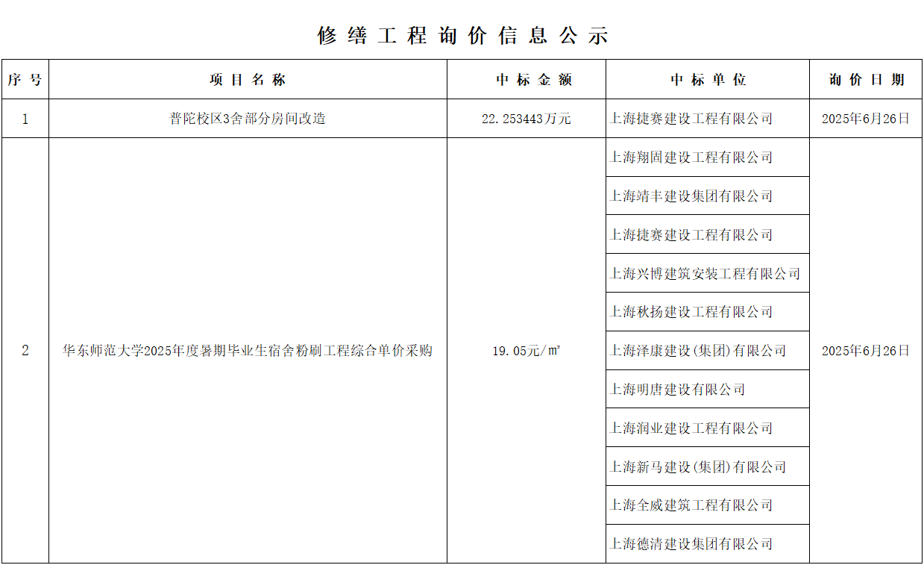Select 上海新马建设(集团)有限公司 cell
Viewport: 924px width, 565px height.
pos(708,466)
